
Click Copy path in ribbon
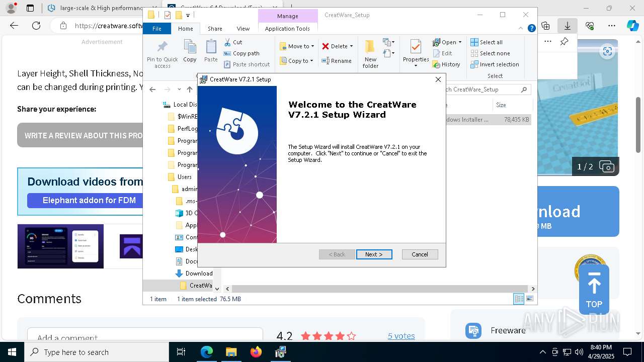(x=242, y=53)
